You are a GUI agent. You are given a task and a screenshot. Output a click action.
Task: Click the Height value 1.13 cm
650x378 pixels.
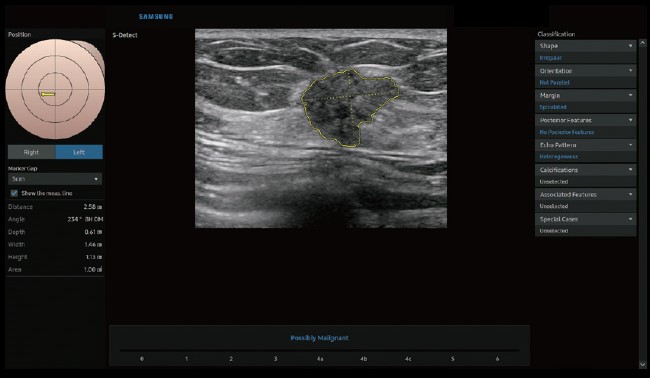pos(94,257)
